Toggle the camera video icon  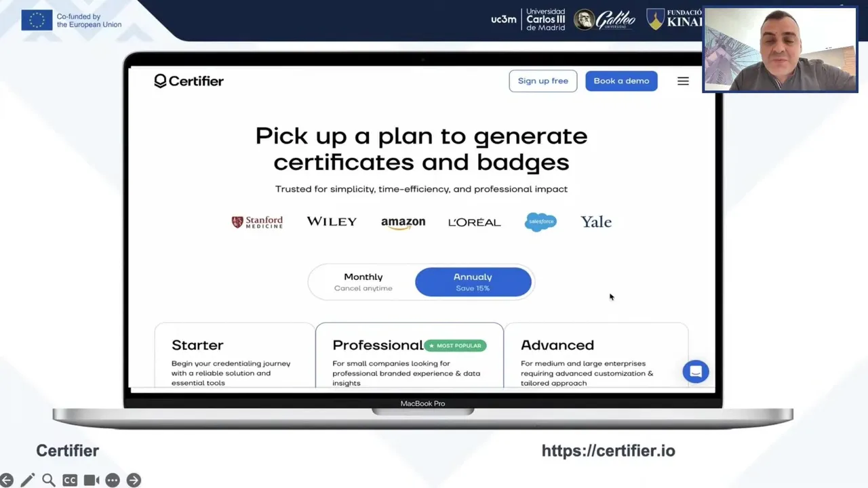(92, 480)
